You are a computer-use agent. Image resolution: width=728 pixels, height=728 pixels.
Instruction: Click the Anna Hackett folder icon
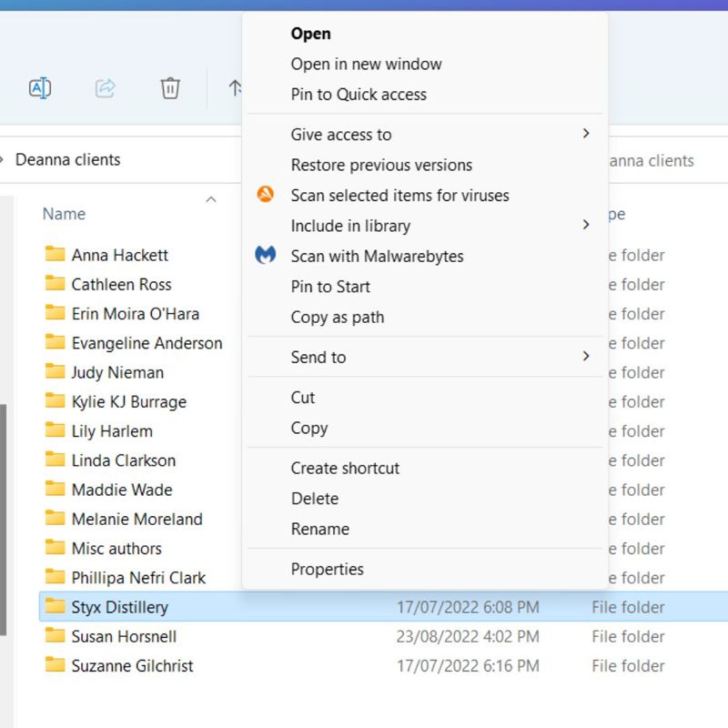click(56, 255)
